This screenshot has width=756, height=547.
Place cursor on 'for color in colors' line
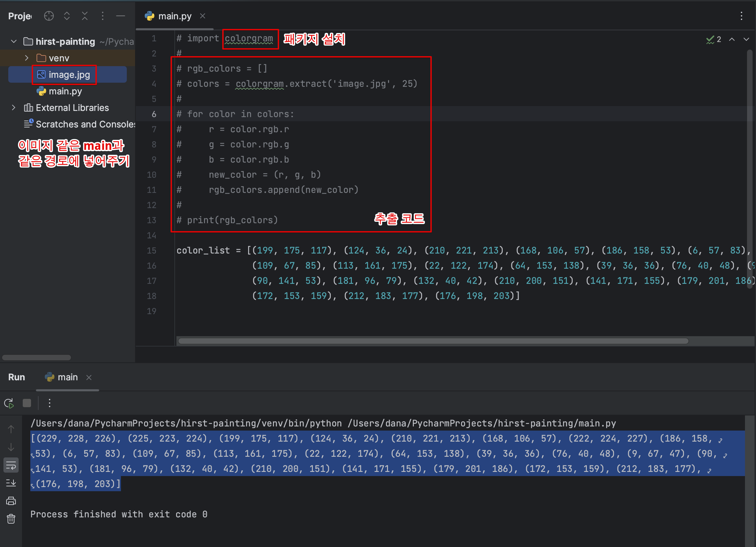(235, 114)
